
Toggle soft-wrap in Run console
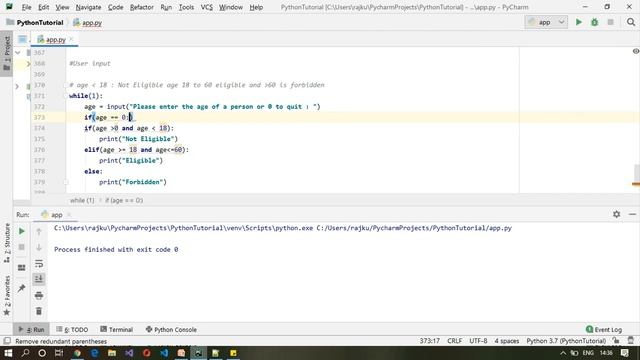pyautogui.click(x=39, y=264)
